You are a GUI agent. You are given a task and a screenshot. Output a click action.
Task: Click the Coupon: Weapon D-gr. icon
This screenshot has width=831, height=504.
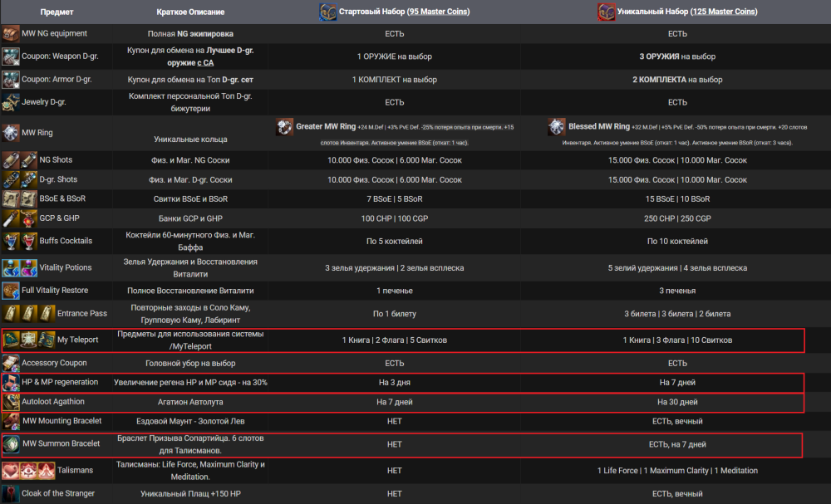coord(10,56)
